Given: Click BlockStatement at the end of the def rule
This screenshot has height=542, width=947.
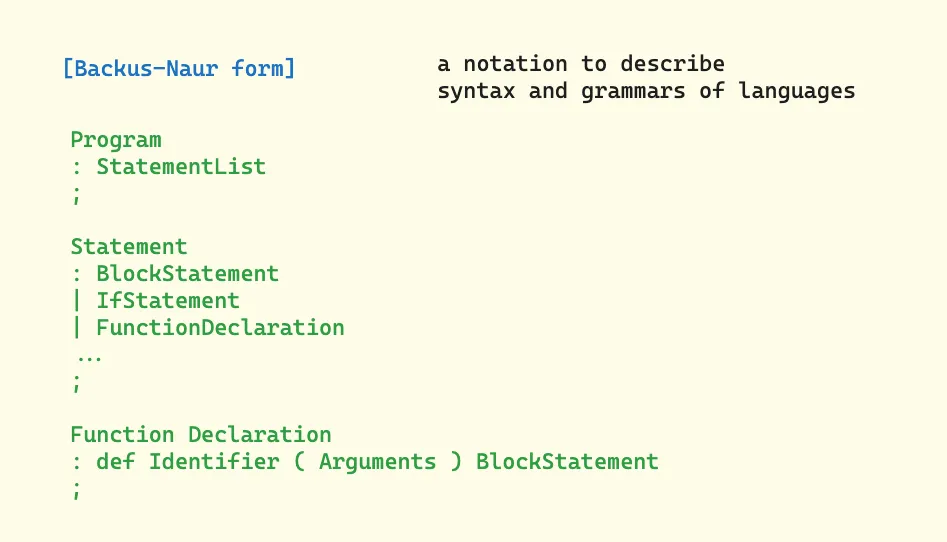Looking at the screenshot, I should point(567,462).
